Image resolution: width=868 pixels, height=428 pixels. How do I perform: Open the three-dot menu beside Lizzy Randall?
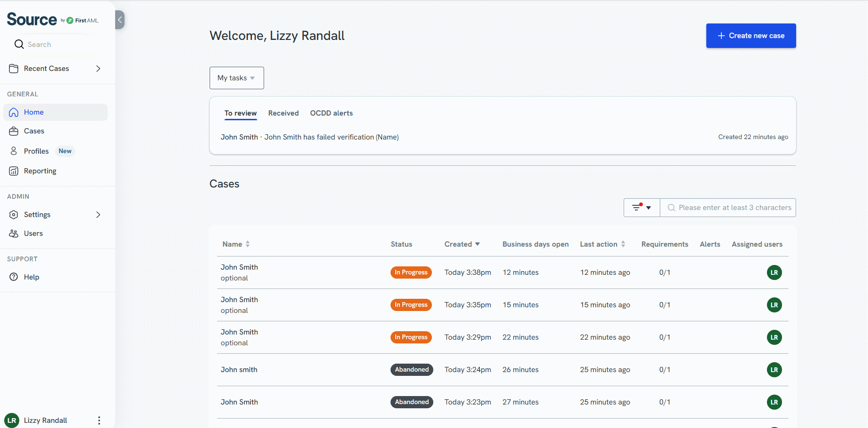coord(99,420)
